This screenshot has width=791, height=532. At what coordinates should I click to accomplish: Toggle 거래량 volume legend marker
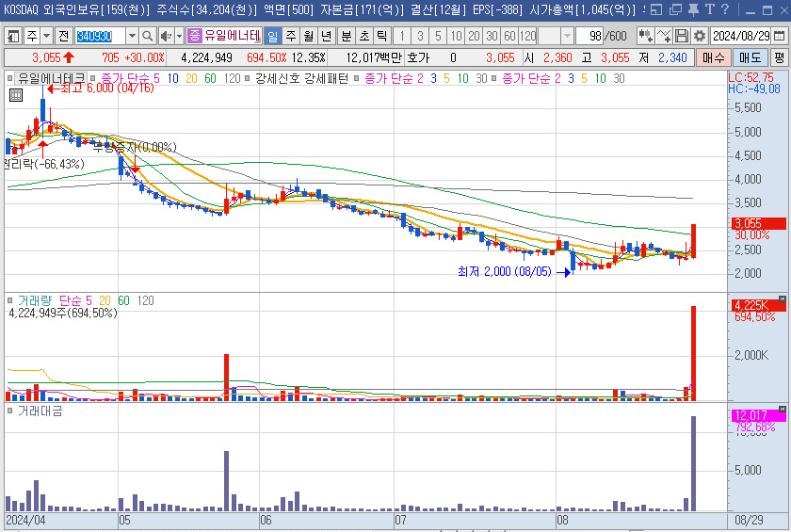9,300
